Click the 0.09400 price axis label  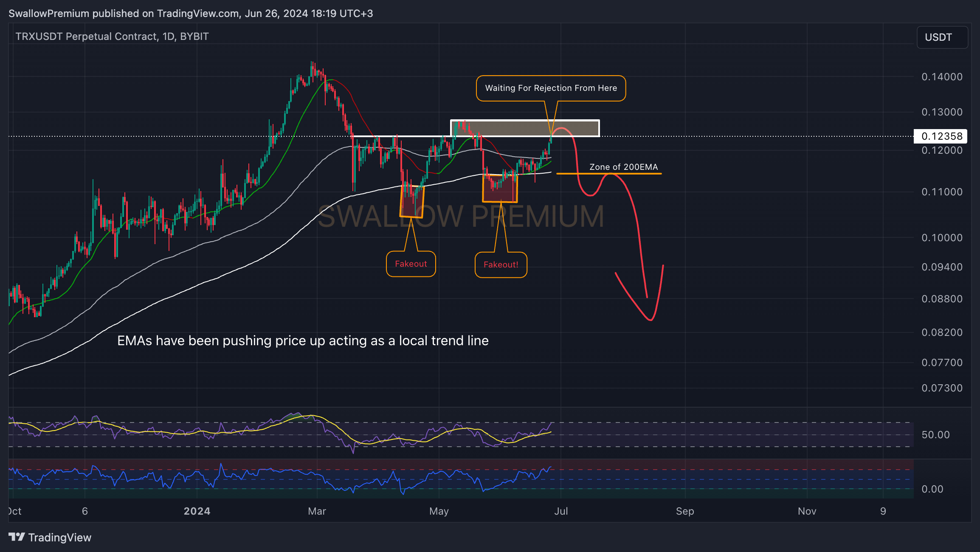click(942, 267)
